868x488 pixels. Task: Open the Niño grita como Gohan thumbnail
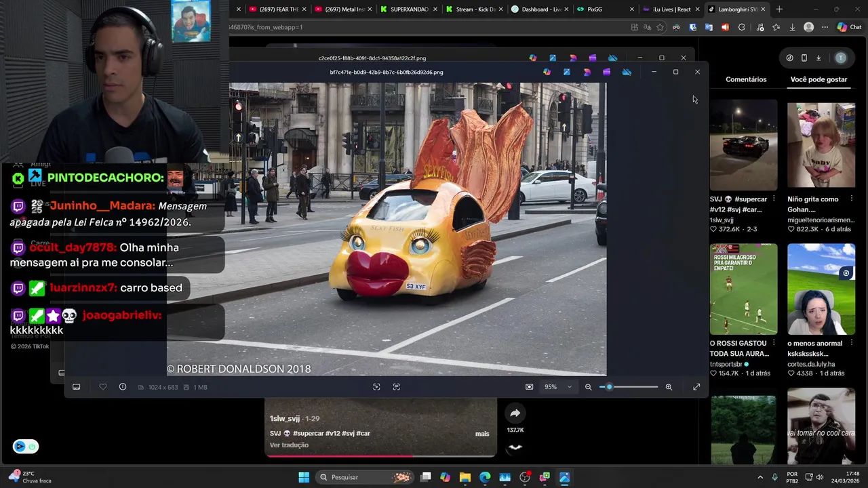point(821,145)
